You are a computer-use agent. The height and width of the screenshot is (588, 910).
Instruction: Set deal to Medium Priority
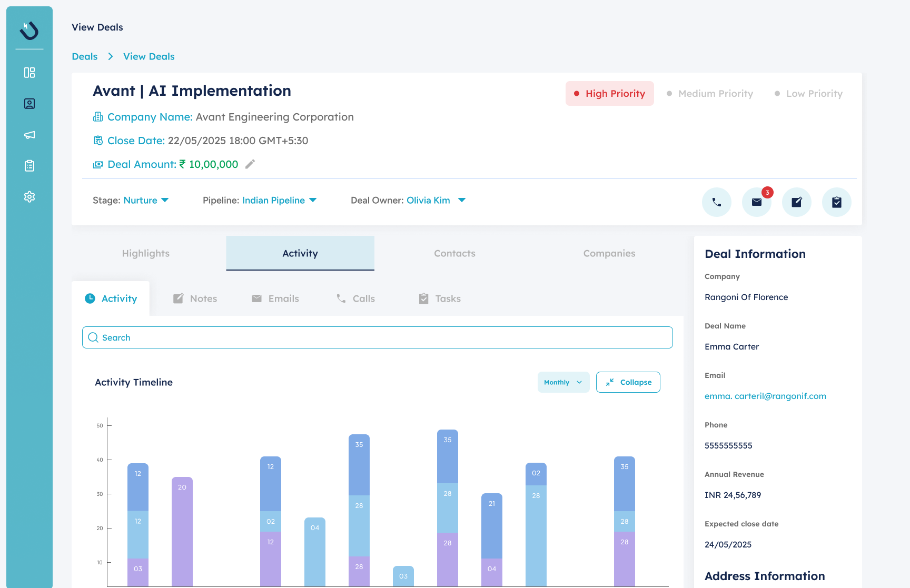710,94
